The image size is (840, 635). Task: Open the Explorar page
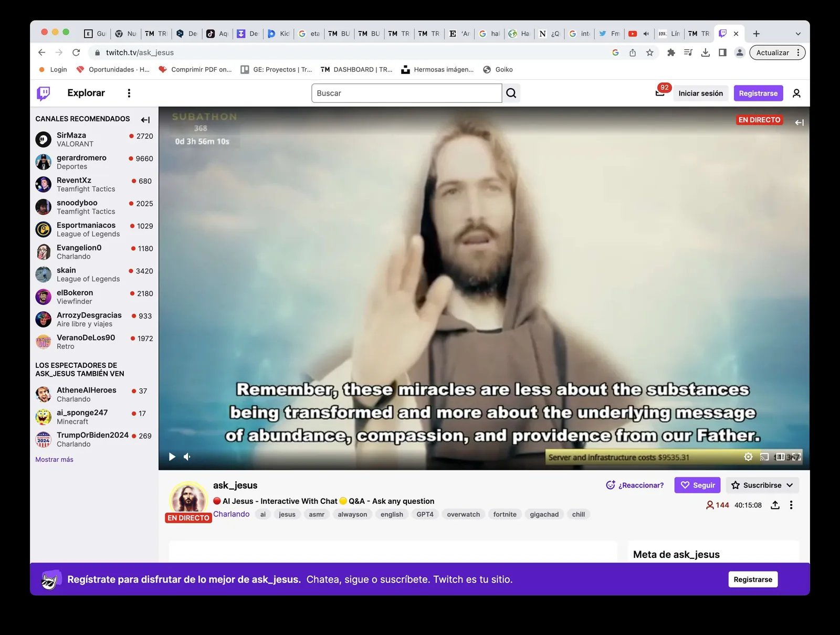[x=86, y=93]
